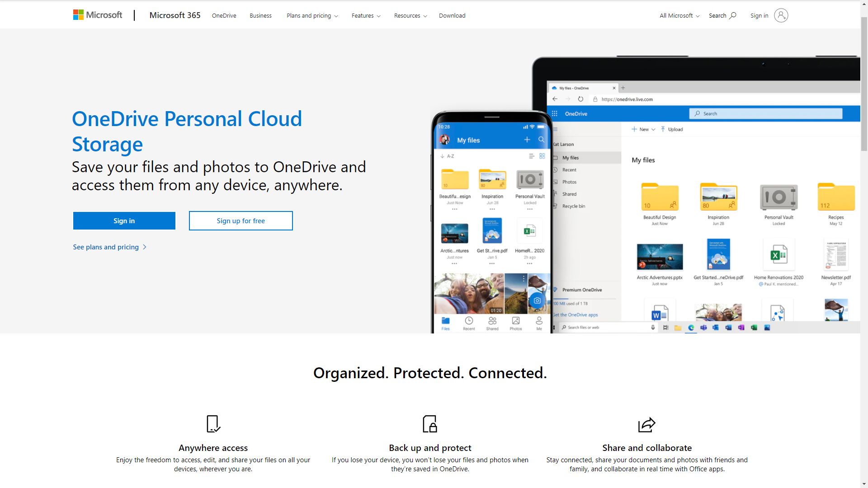Expand the Resources dropdown menu

click(410, 15)
